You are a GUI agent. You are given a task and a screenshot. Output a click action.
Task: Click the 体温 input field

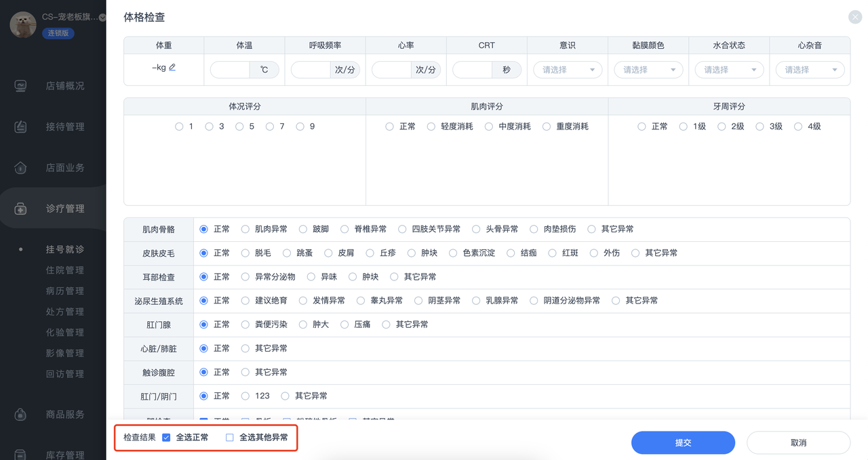tap(231, 70)
